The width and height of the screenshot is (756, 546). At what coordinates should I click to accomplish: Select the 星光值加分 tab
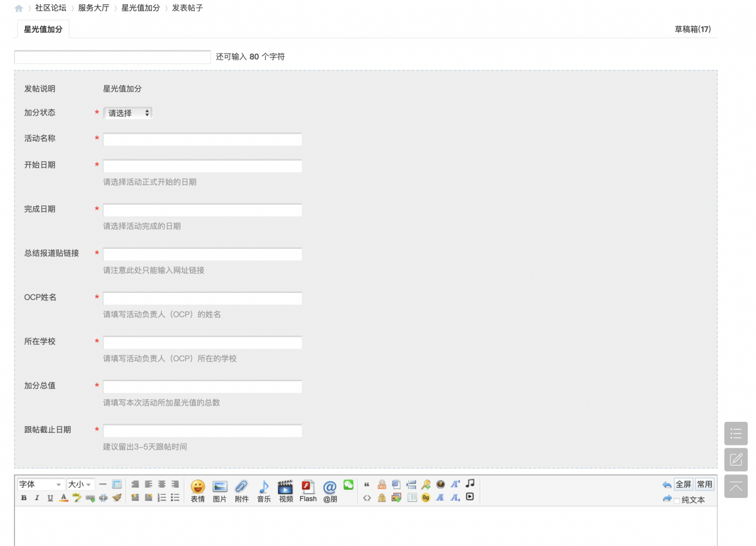(43, 29)
